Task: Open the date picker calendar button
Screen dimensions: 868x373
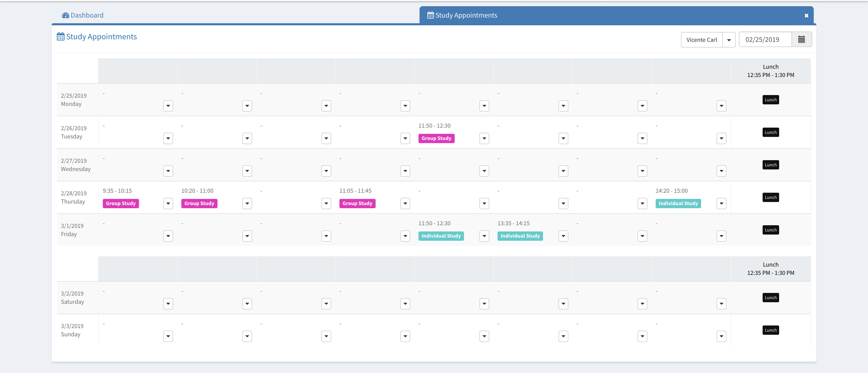Action: [x=801, y=40]
